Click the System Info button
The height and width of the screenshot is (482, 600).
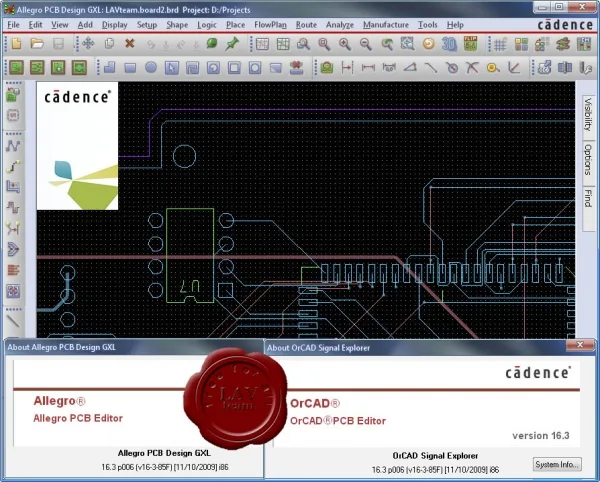[557, 464]
